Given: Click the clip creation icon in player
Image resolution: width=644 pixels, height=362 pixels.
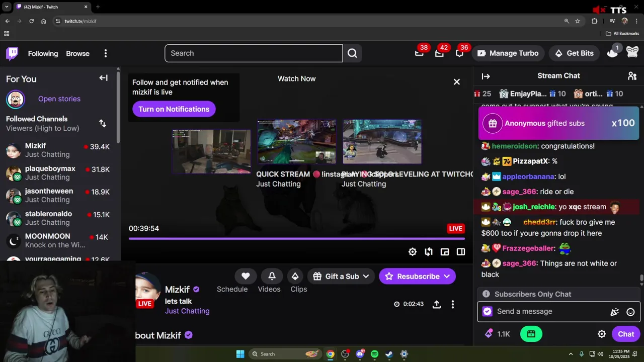Looking at the screenshot, I should tap(429, 252).
